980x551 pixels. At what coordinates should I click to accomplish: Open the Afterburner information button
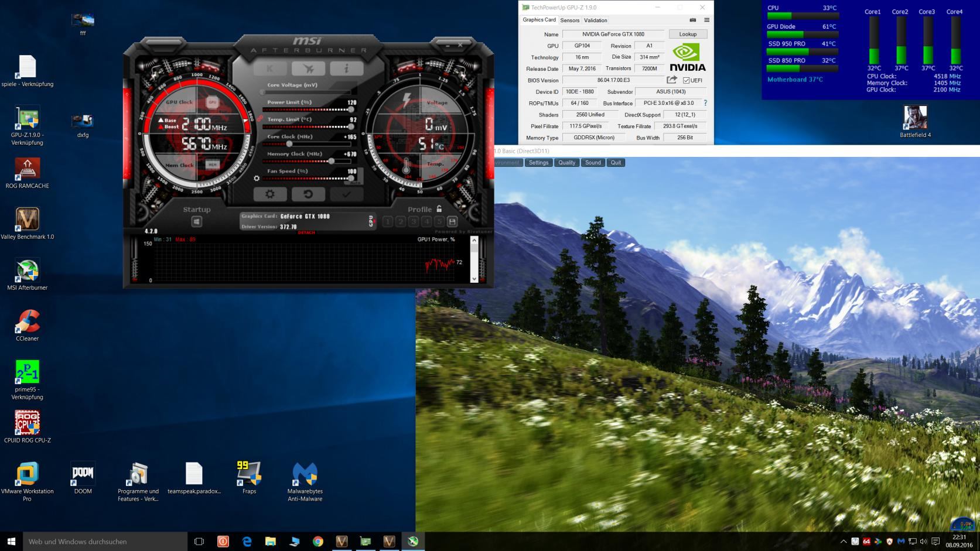[346, 69]
